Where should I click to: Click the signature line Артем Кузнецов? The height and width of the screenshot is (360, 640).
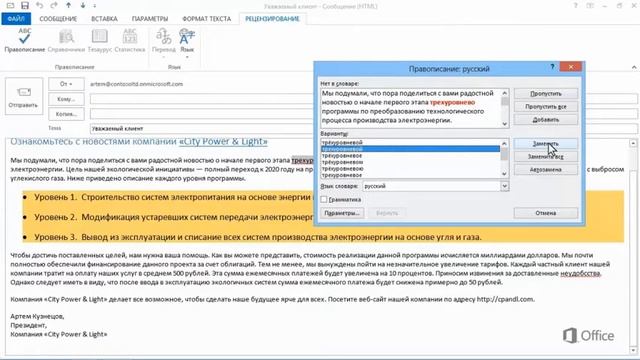tap(37, 316)
